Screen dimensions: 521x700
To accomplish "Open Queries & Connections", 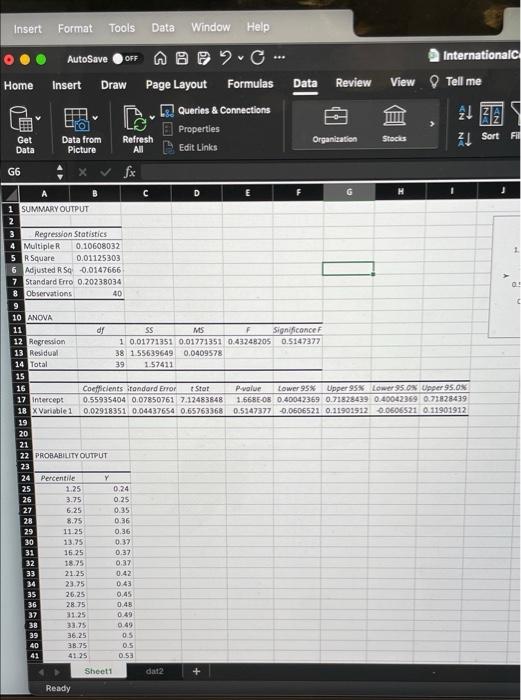I will (216, 110).
